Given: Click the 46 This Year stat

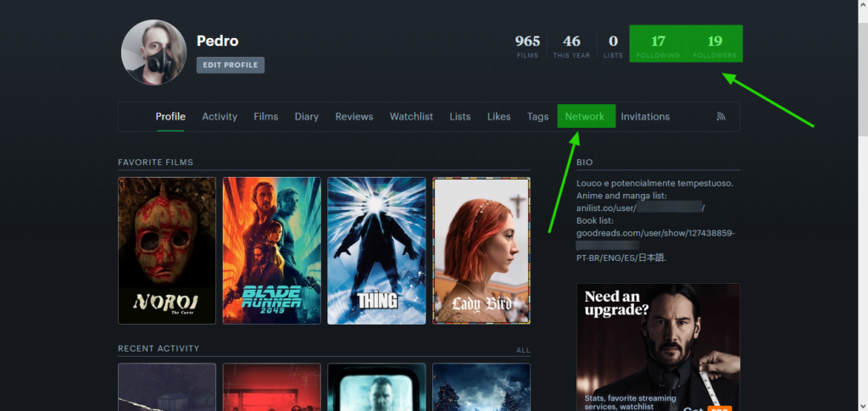Looking at the screenshot, I should (x=572, y=46).
